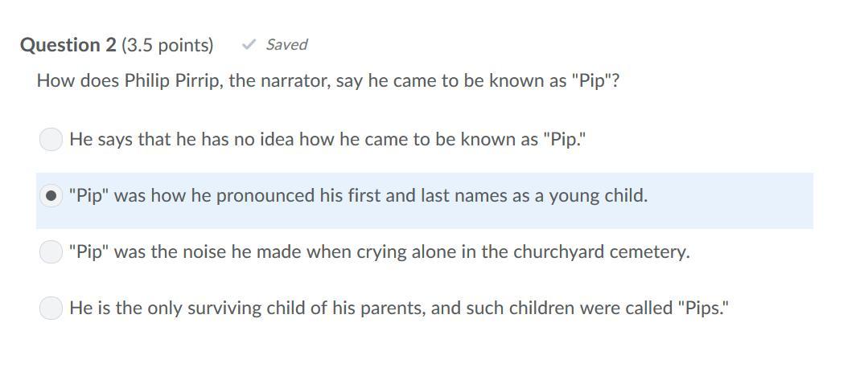Screen dimensions: 868x376
Task: Click the Saved checkmark icon
Action: tap(249, 45)
